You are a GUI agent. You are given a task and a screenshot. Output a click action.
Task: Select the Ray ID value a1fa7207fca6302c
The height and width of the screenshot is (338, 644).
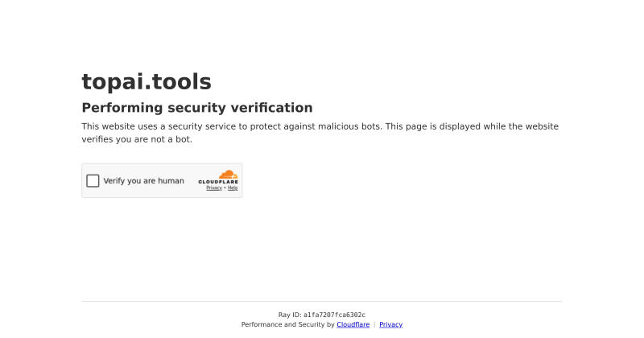click(334, 315)
